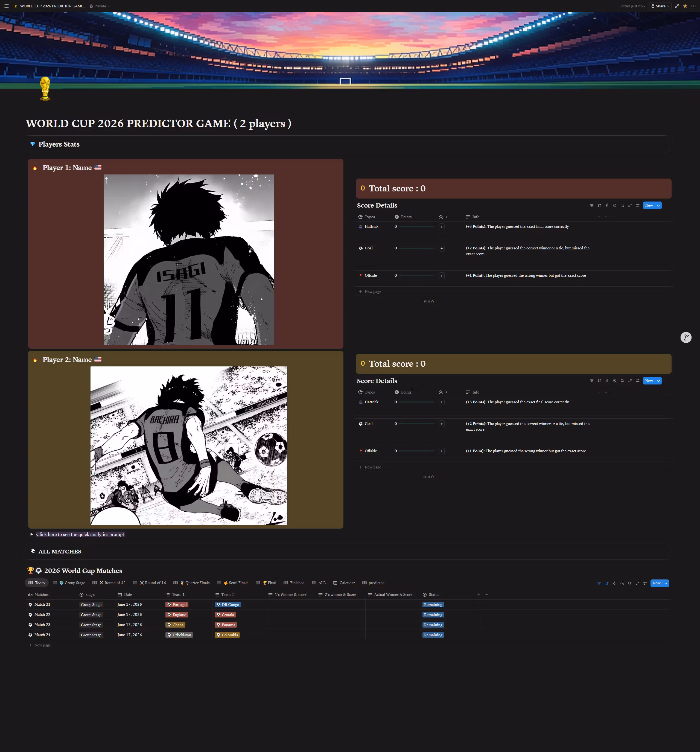
Task: Click Player 1 Goal points progress bar
Action: pyautogui.click(x=416, y=248)
